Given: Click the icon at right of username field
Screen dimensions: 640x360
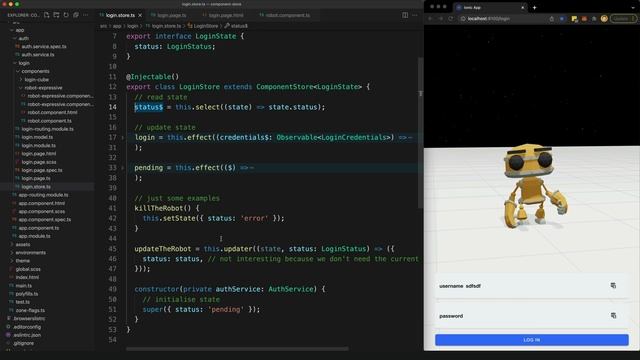Looking at the screenshot, I should click(x=613, y=286).
